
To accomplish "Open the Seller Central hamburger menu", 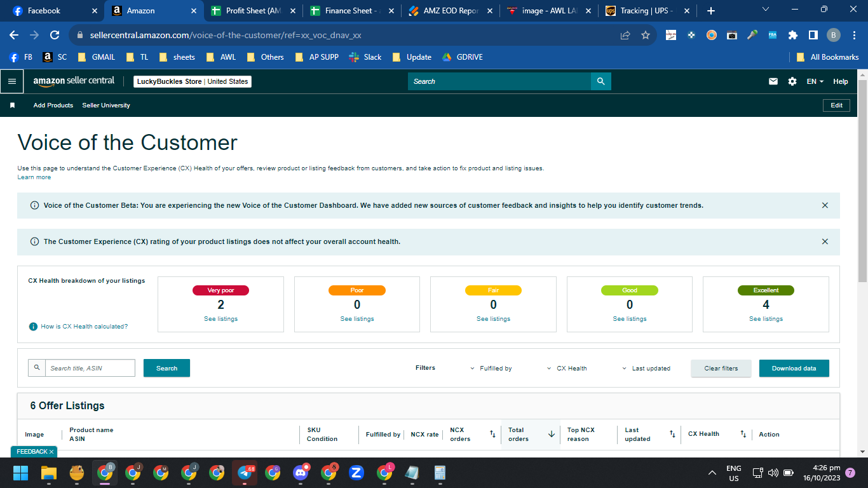I will tap(11, 81).
